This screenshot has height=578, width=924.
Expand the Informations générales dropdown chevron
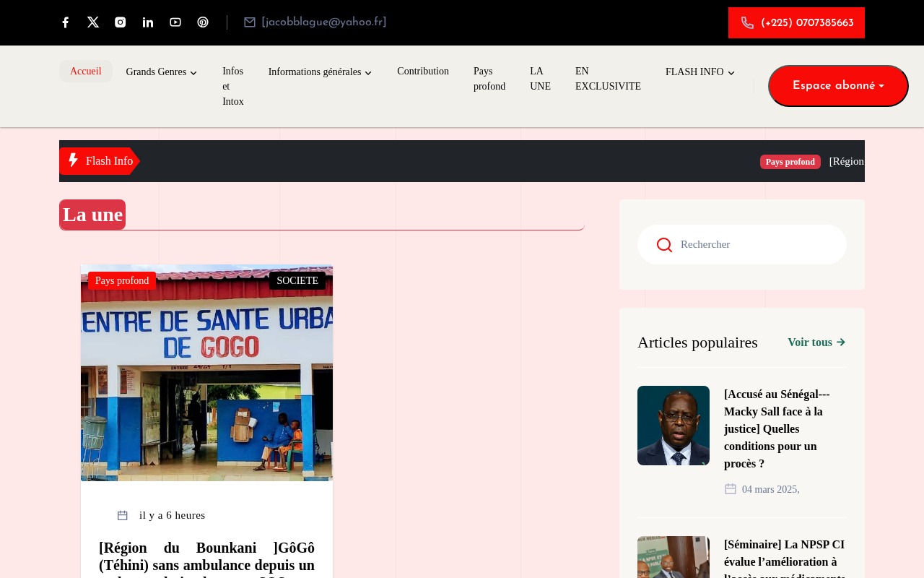pos(368,73)
